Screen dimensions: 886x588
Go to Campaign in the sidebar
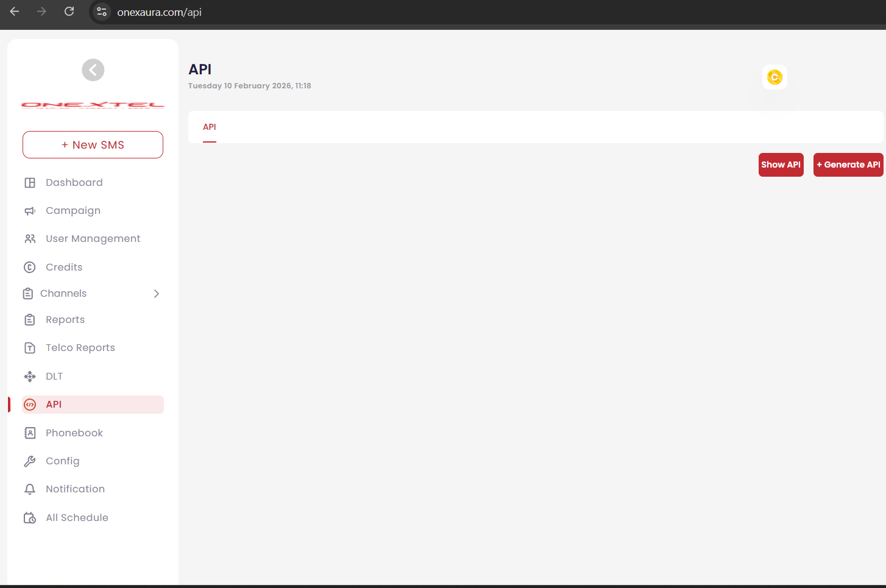73,211
